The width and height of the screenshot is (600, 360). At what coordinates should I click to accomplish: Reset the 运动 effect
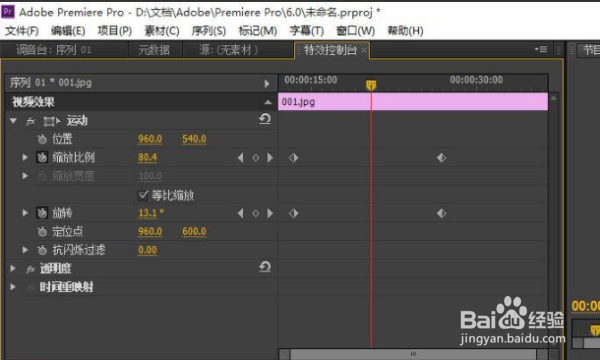click(x=265, y=119)
